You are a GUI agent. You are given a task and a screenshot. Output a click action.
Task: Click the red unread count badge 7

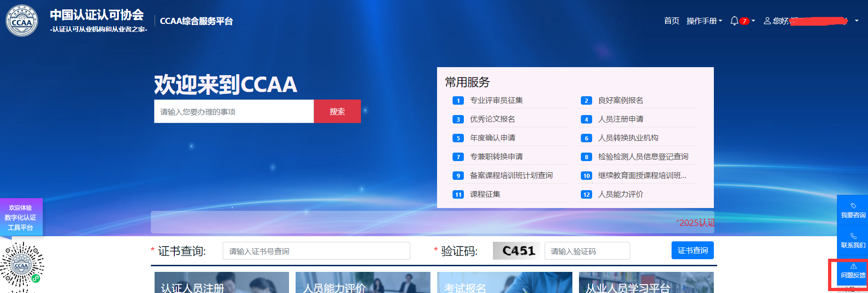(744, 21)
